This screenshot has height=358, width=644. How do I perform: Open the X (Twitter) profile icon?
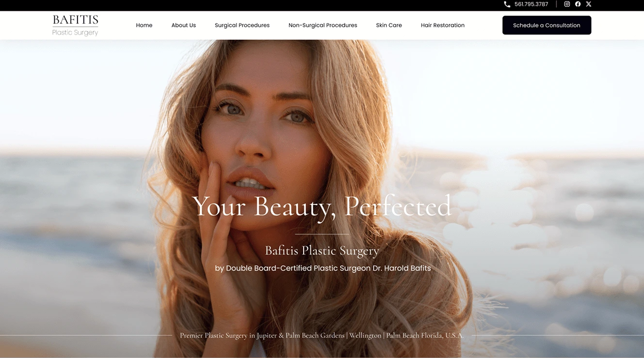pos(588,4)
